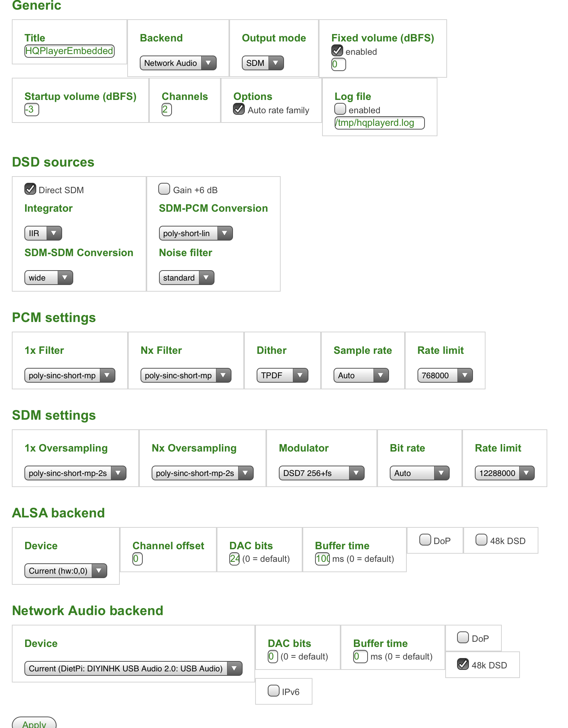Open the SDM Rate limit 12288000 dropdown
This screenshot has height=728, width=568.
coord(504,473)
